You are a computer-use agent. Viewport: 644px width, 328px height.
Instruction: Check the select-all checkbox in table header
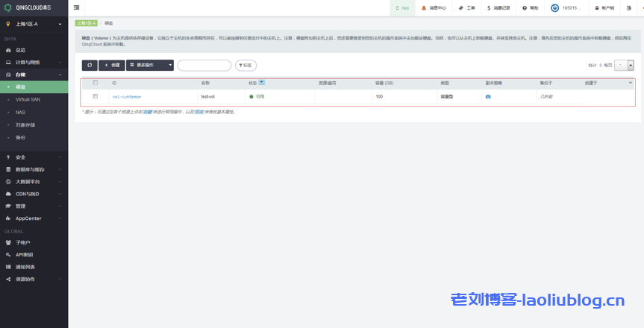(x=96, y=83)
